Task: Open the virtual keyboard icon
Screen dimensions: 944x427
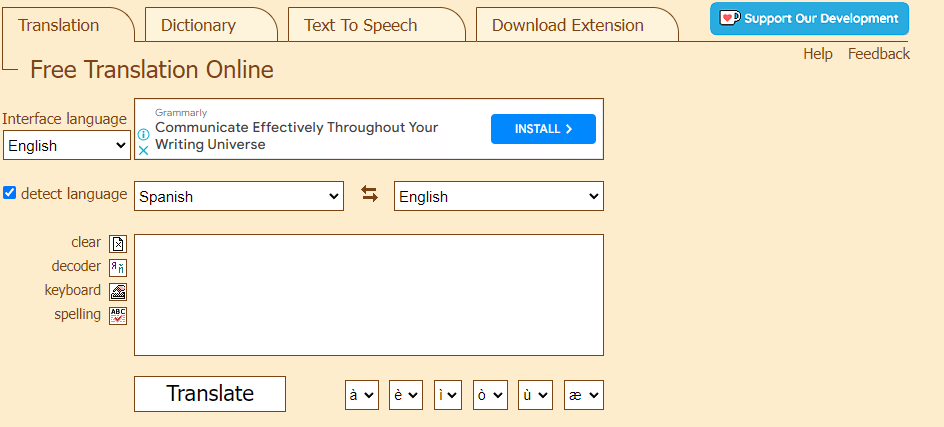Action: point(118,291)
